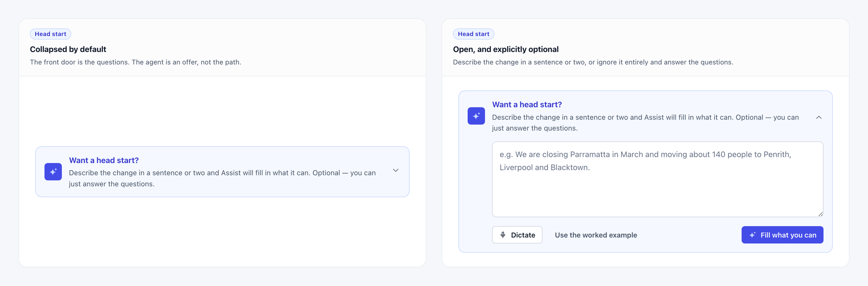
Task: Click the "The front door is the questions" subtitle
Action: (x=135, y=62)
